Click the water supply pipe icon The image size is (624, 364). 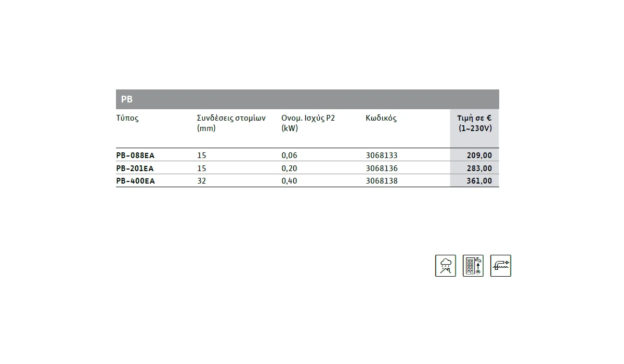point(501,266)
